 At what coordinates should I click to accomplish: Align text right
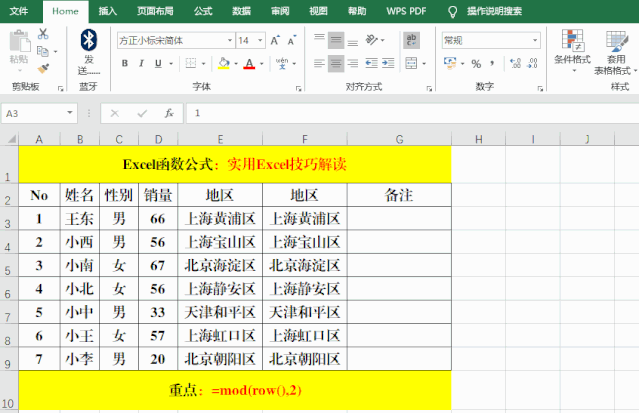point(353,63)
